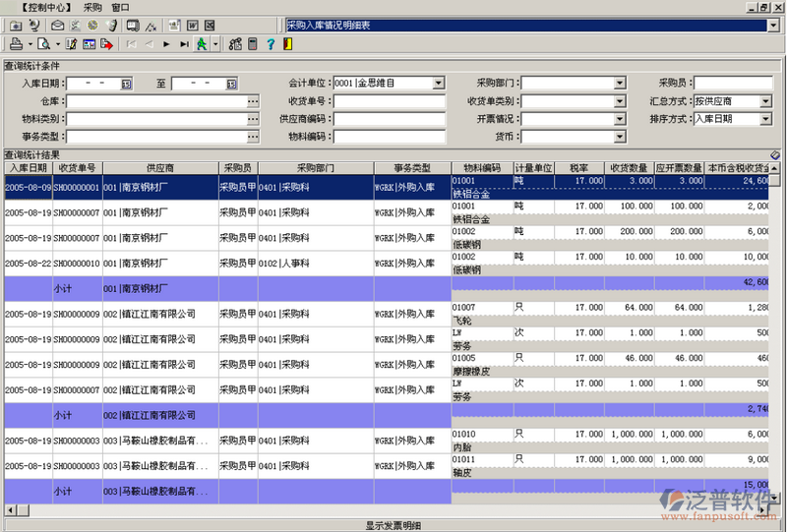Click the browse button beside the 仓库 field
This screenshot has width=787, height=532.
[x=253, y=101]
